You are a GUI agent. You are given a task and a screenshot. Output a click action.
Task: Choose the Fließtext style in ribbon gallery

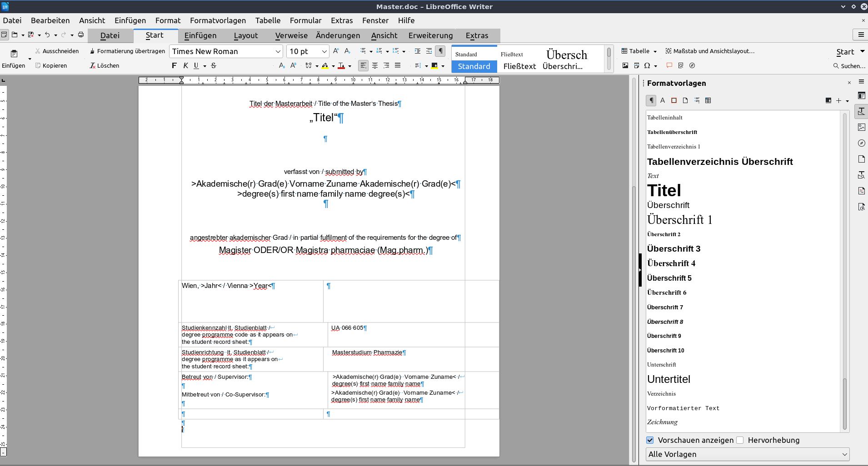[x=519, y=59]
